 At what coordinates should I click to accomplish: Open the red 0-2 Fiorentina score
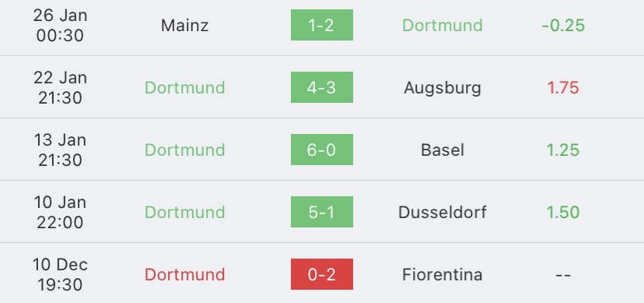pos(321,274)
